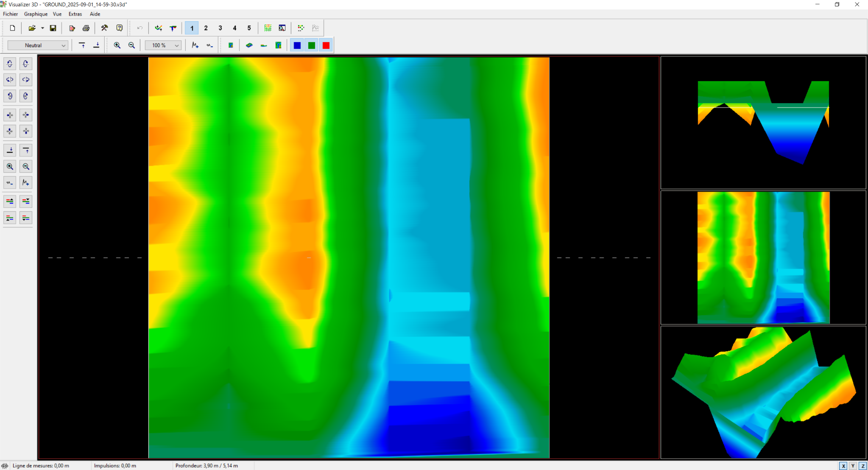The height and width of the screenshot is (470, 868).
Task: Click the grid display icon
Action: 268,28
